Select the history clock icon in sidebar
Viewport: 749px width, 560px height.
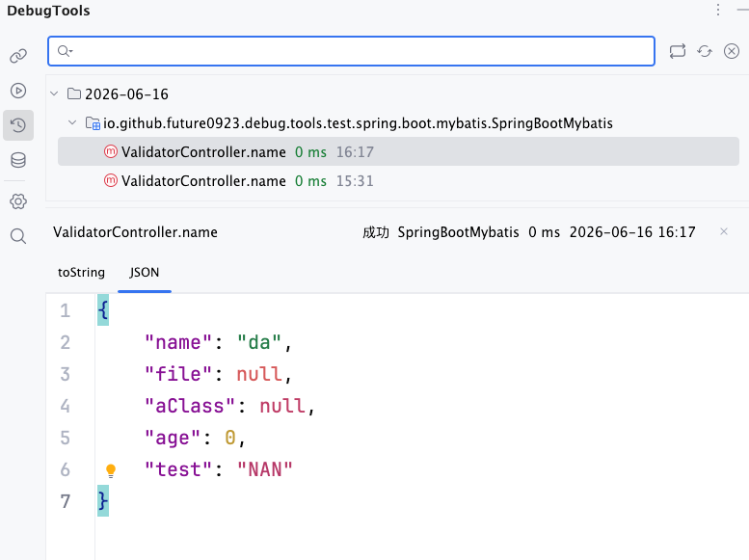18,125
